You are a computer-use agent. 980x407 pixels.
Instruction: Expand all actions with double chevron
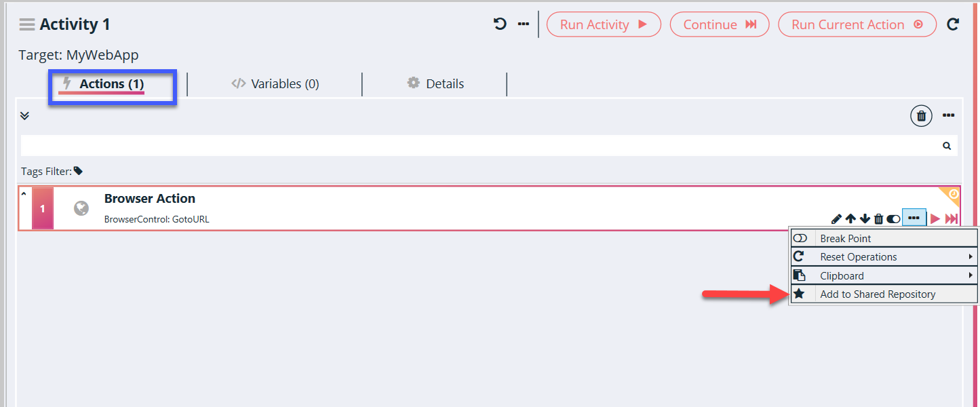(24, 116)
